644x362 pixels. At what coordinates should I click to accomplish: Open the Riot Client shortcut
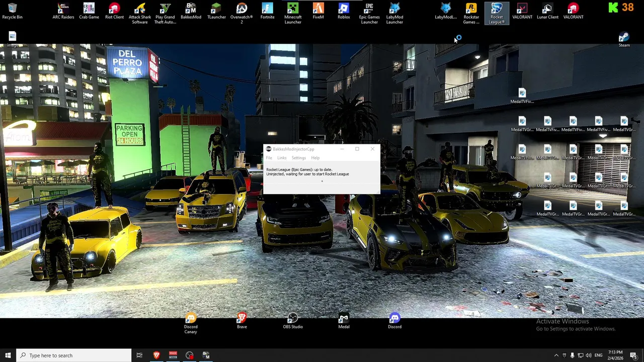coord(114,11)
